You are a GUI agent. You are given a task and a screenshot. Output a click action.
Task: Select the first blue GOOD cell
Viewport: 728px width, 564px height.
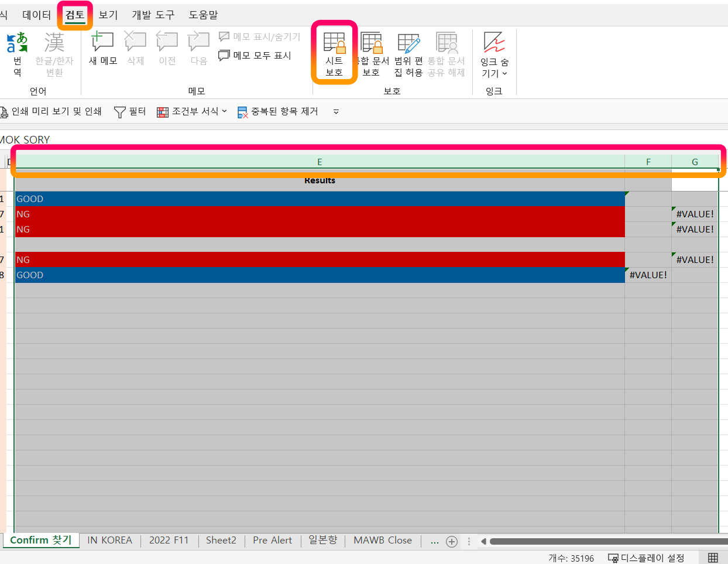click(320, 199)
